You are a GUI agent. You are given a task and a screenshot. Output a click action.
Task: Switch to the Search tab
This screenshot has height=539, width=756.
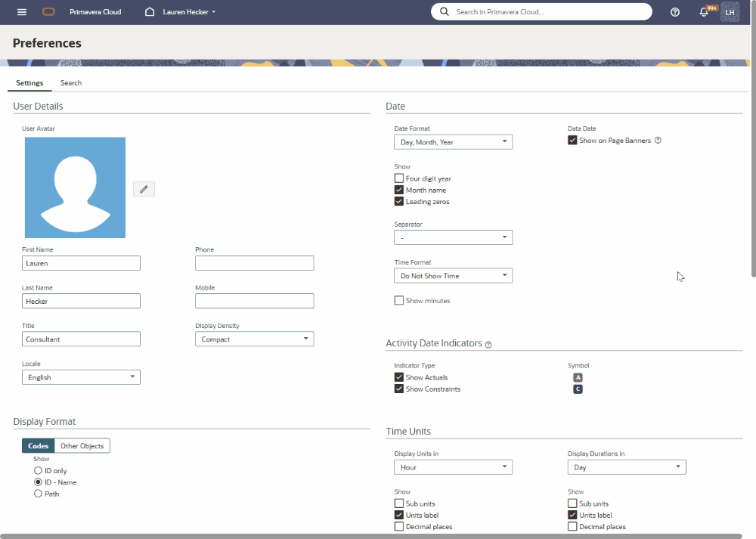[71, 83]
